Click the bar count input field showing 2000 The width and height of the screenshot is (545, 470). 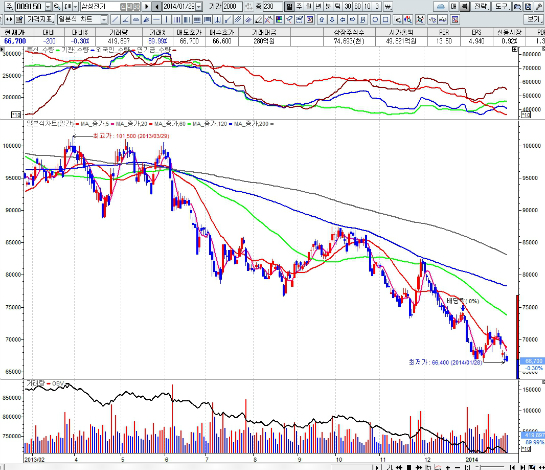pyautogui.click(x=232, y=6)
